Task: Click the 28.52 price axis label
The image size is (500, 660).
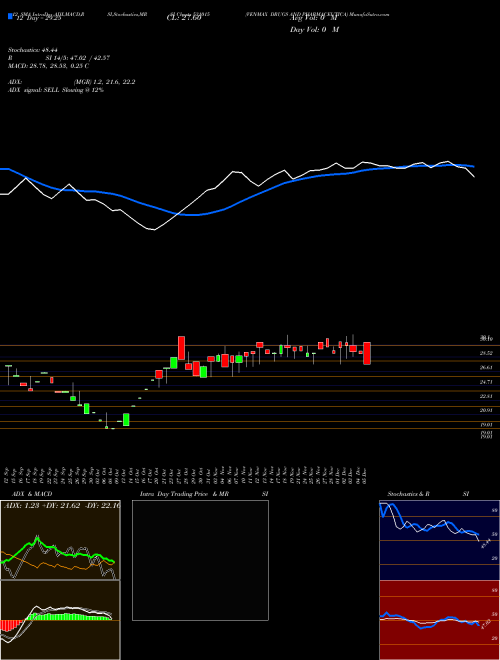Action: (x=486, y=353)
